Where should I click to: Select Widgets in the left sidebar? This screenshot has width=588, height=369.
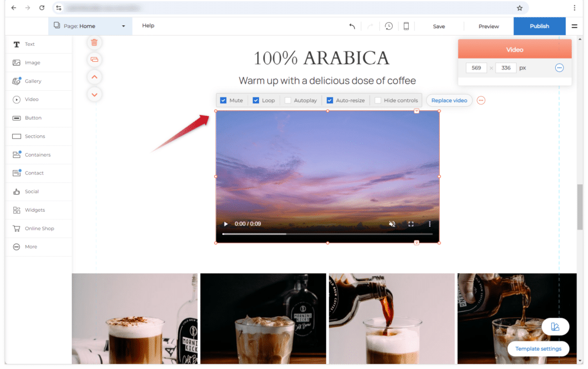34,210
